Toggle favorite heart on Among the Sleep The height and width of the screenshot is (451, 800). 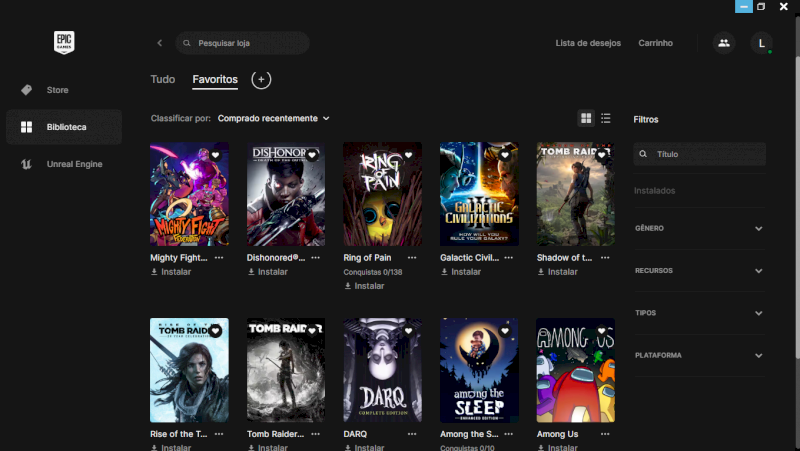[505, 331]
